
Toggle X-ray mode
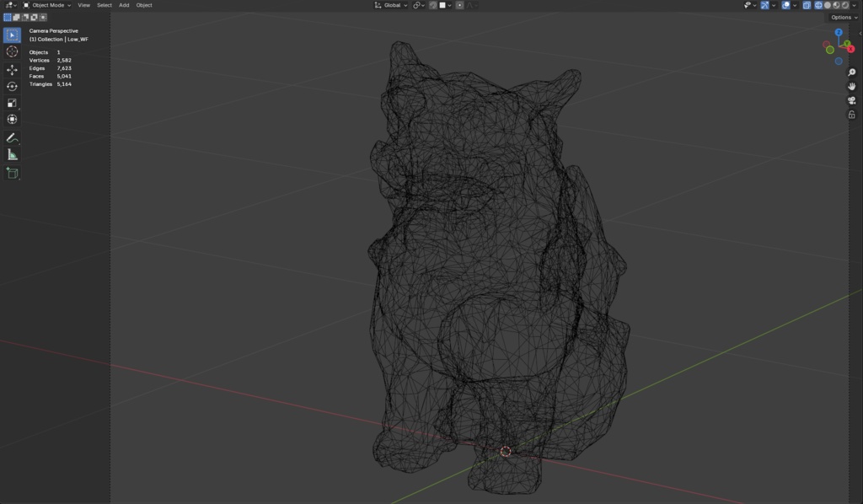pos(807,5)
